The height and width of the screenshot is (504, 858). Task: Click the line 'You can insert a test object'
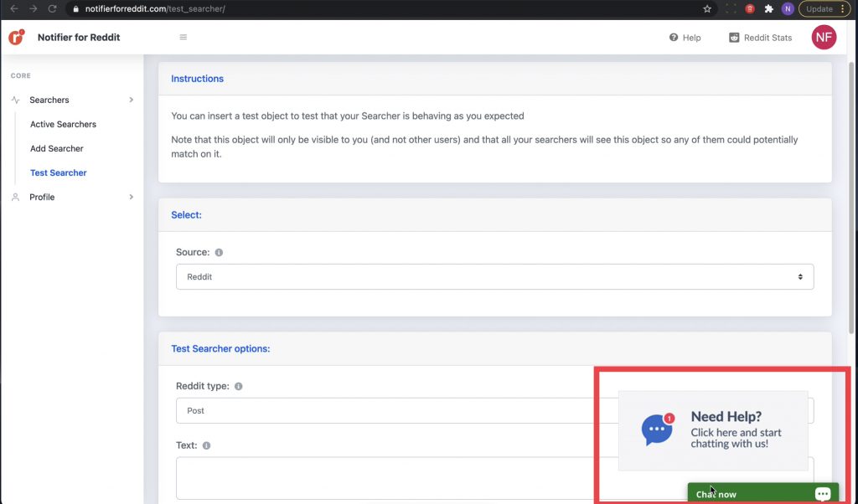pos(348,116)
